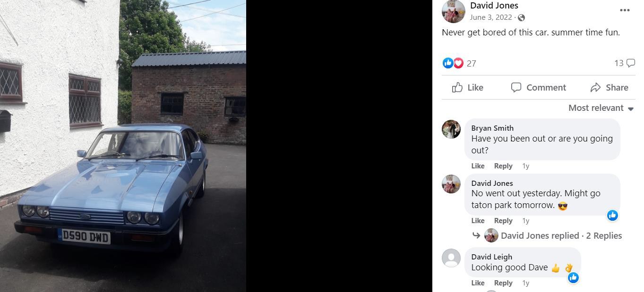Open the David Jones author name link
Screen dimensions: 644x292
[494, 6]
